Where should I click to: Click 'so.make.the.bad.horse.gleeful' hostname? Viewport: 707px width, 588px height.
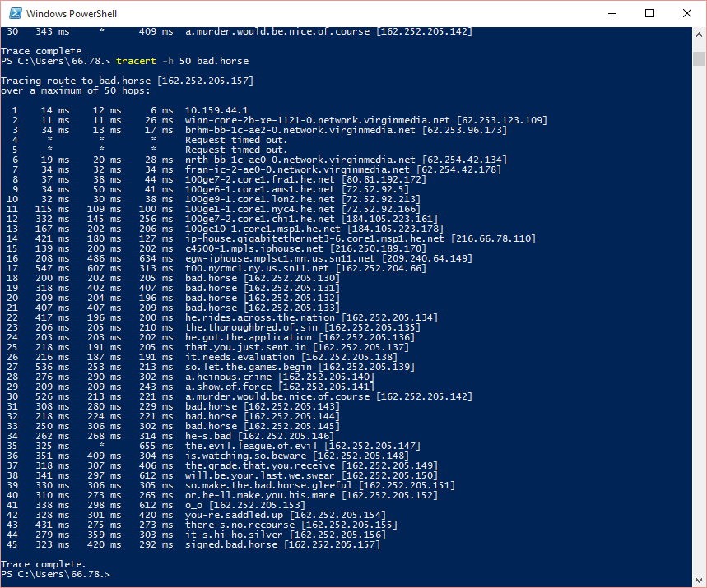tap(268, 487)
